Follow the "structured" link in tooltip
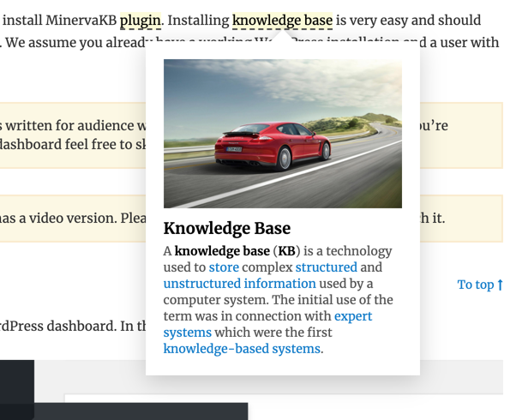528x420 pixels. (327, 267)
